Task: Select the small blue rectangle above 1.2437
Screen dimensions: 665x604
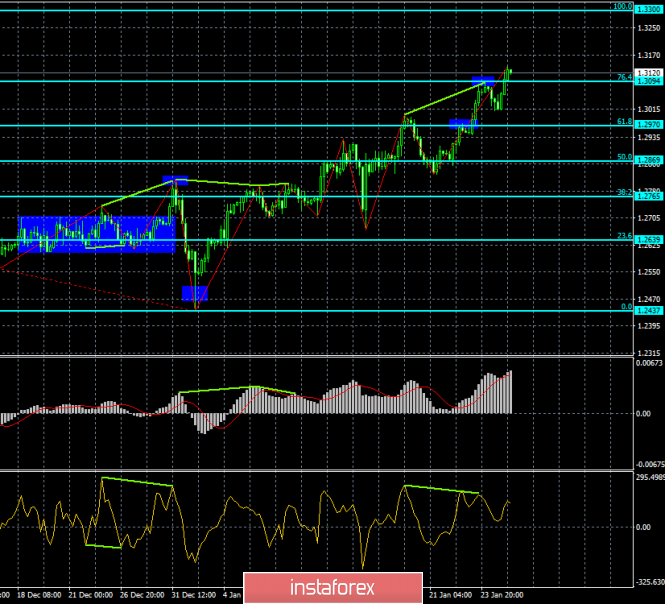Action: coord(195,293)
